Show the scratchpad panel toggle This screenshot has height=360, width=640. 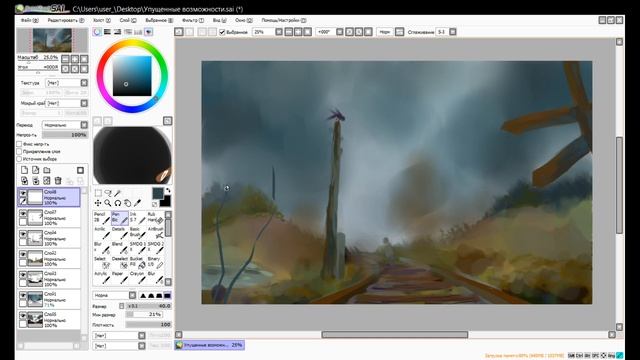coord(149,32)
